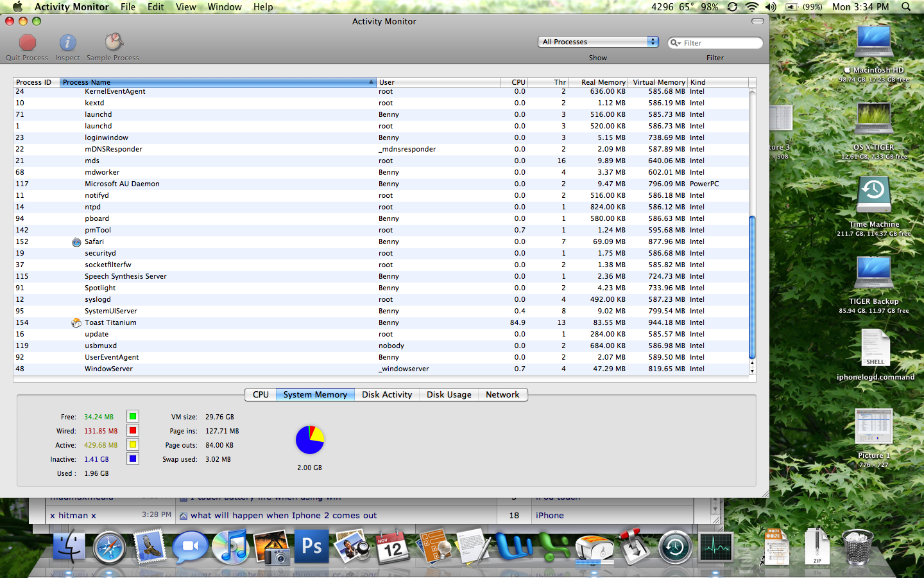Image resolution: width=924 pixels, height=578 pixels.
Task: Click the battery status icon
Action: coord(792,7)
